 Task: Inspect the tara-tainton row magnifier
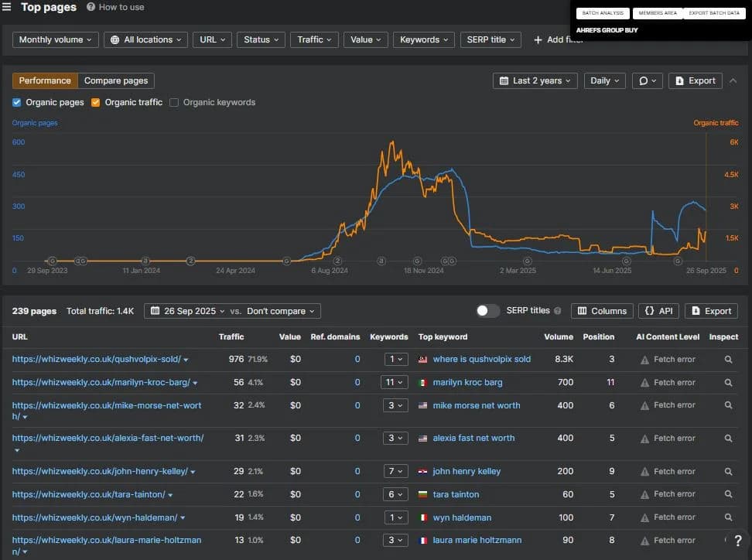click(728, 493)
